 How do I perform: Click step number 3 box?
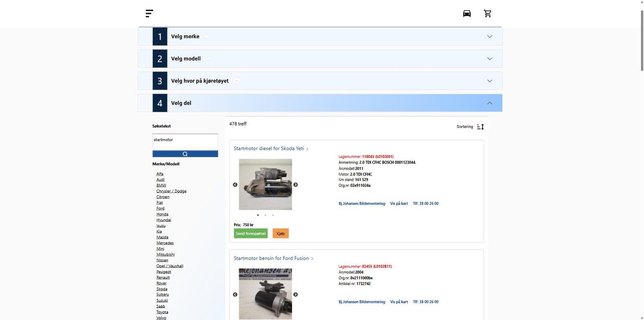click(160, 81)
